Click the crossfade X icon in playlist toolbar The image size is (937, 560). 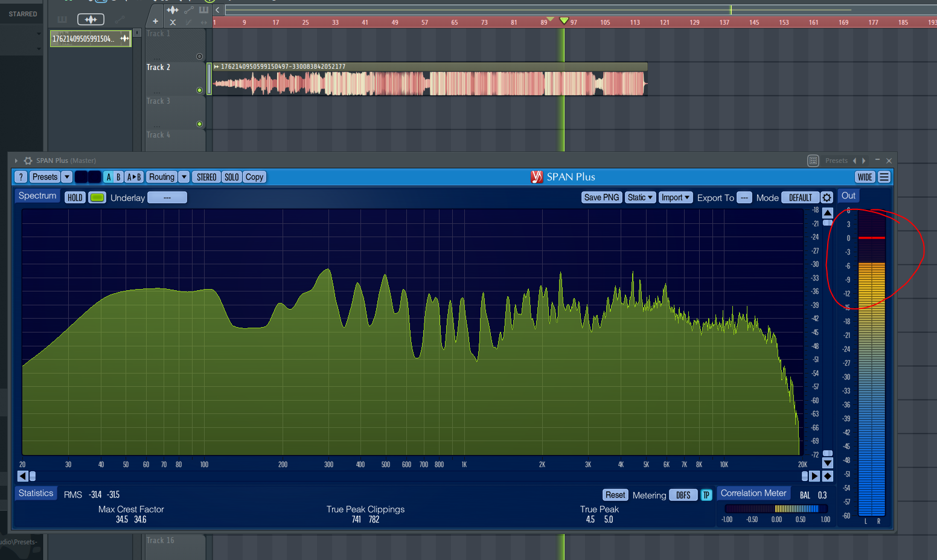tap(173, 22)
